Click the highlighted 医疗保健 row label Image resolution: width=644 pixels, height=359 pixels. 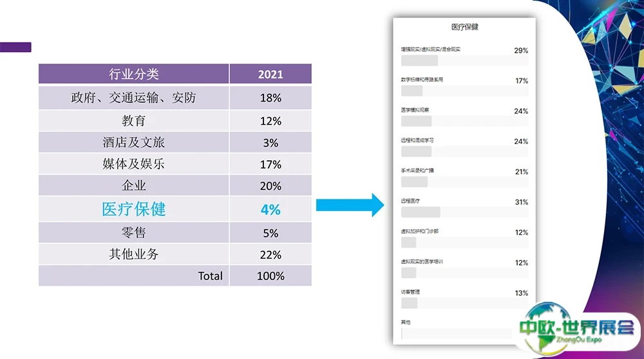click(133, 209)
